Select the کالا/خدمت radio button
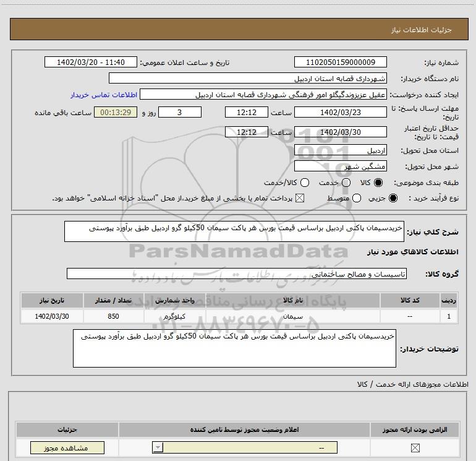Screen dimensions: 476x461 click(x=305, y=183)
